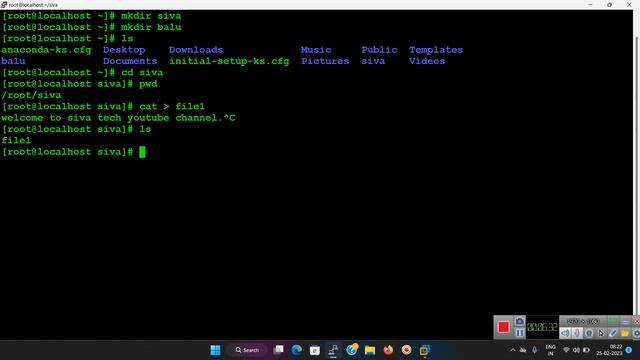Click 'Documents' directory name

[130, 61]
